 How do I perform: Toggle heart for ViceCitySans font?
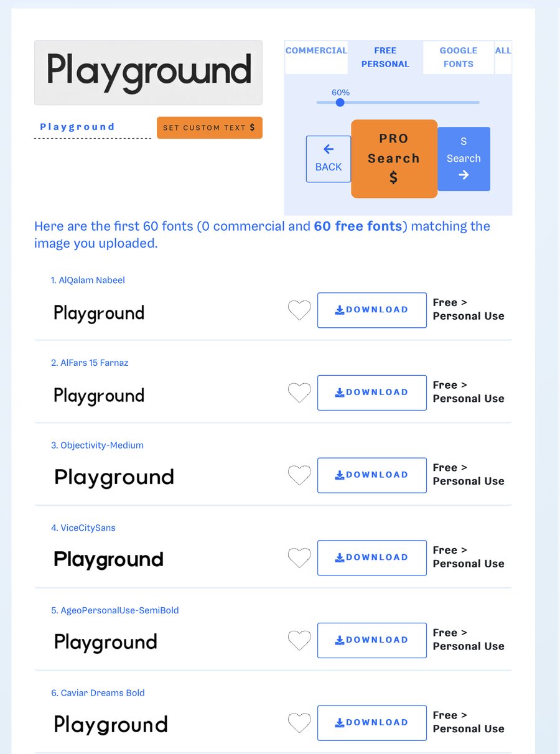coord(299,557)
